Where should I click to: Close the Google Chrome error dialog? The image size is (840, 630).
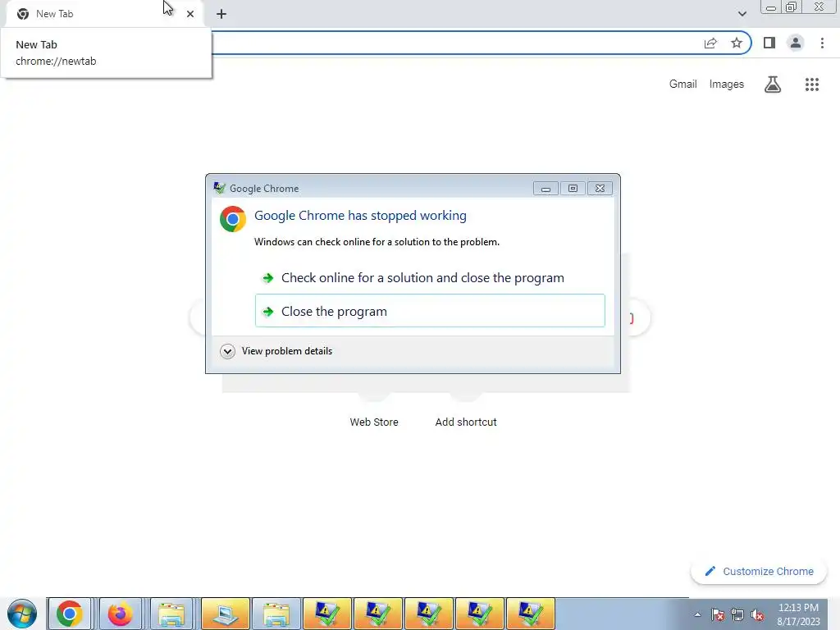pyautogui.click(x=600, y=189)
